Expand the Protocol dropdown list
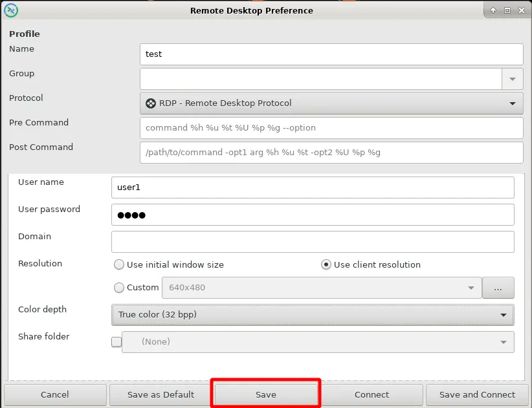This screenshot has height=408, width=532. pyautogui.click(x=512, y=103)
